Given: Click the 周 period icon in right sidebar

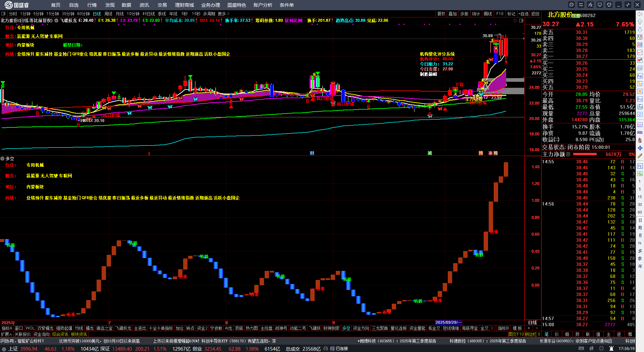Looking at the screenshot, I should coord(640,228).
